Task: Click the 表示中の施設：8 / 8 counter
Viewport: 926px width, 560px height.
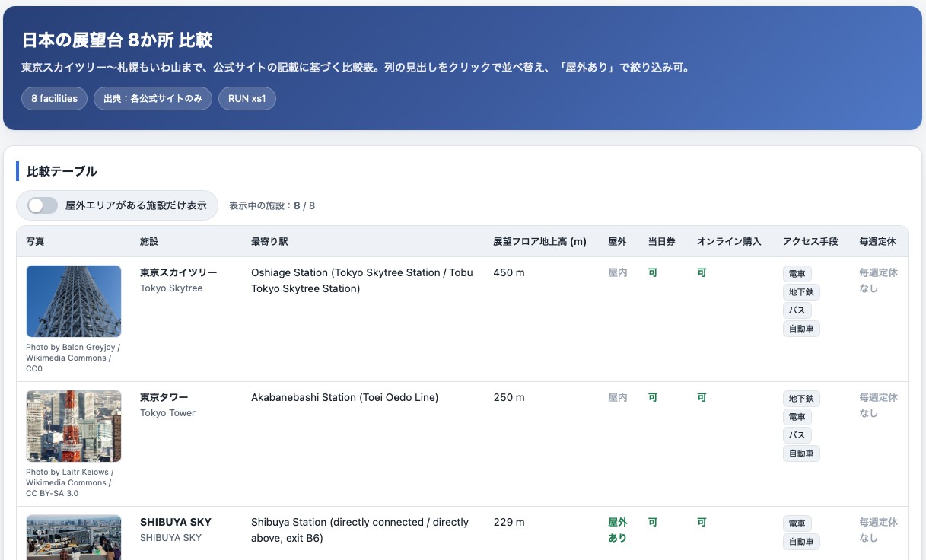Action: (272, 205)
